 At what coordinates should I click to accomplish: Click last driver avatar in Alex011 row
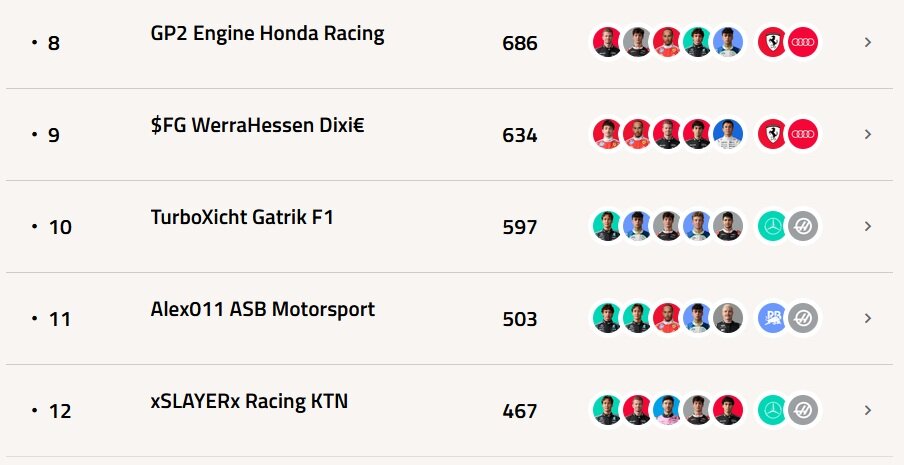[x=728, y=318]
